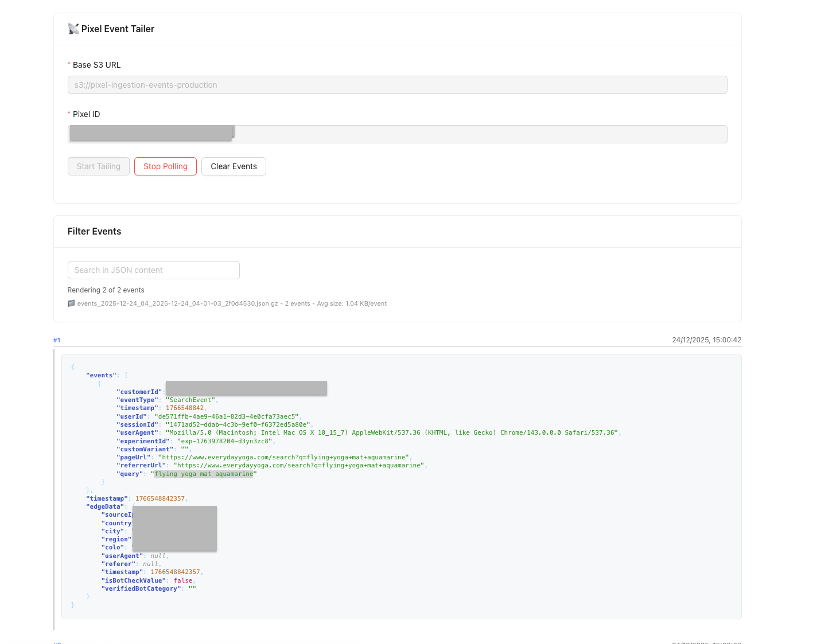Click the referrerUrl value in the JSON
Screen dimensions: 813x644
pos(299,465)
